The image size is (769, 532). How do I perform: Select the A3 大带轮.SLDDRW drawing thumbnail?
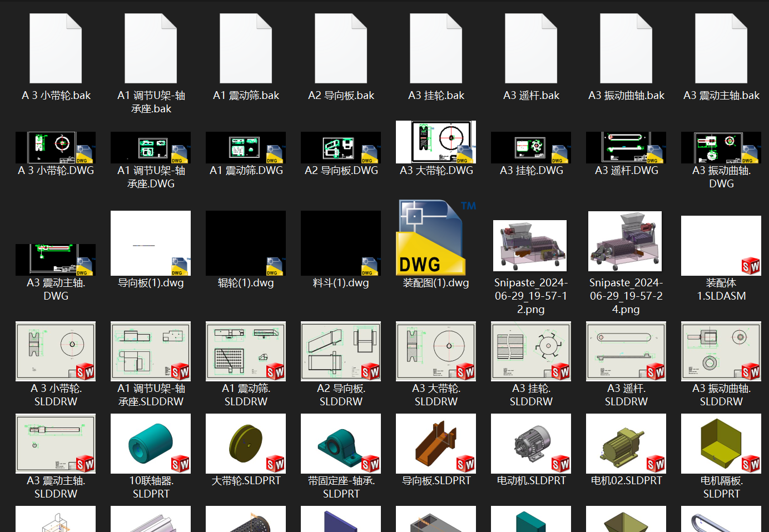(x=436, y=351)
